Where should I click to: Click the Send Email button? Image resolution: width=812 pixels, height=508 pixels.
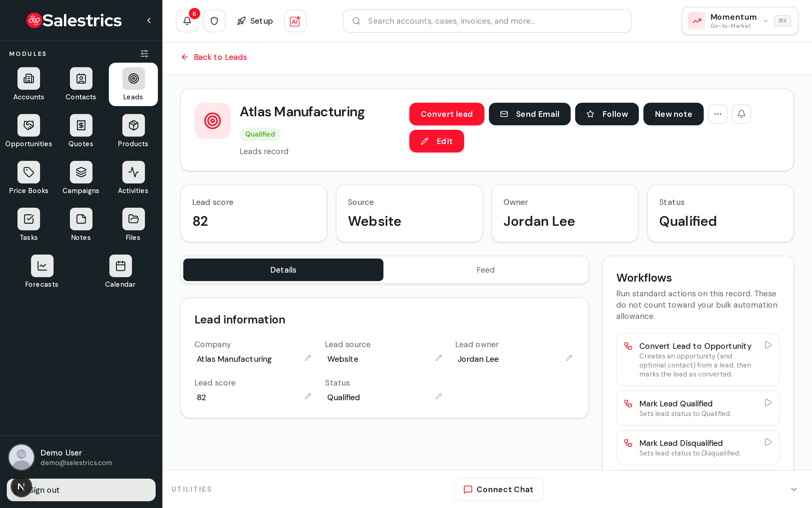pyautogui.click(x=529, y=114)
